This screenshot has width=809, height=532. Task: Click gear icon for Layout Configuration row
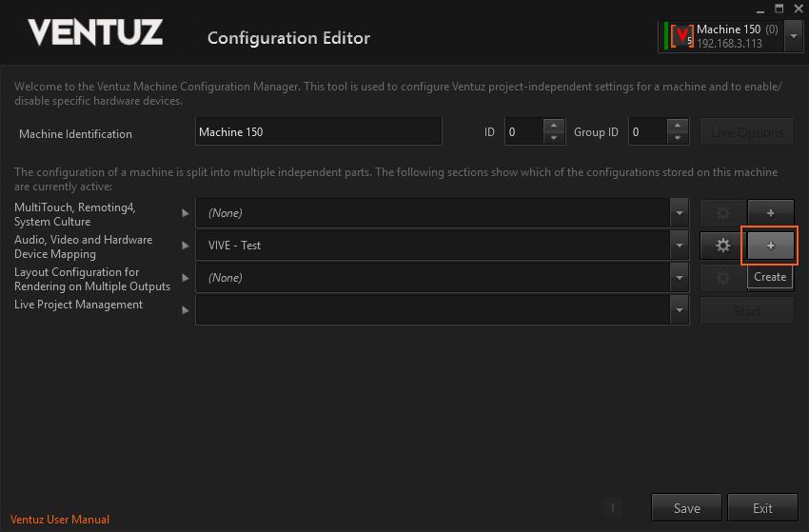click(722, 278)
